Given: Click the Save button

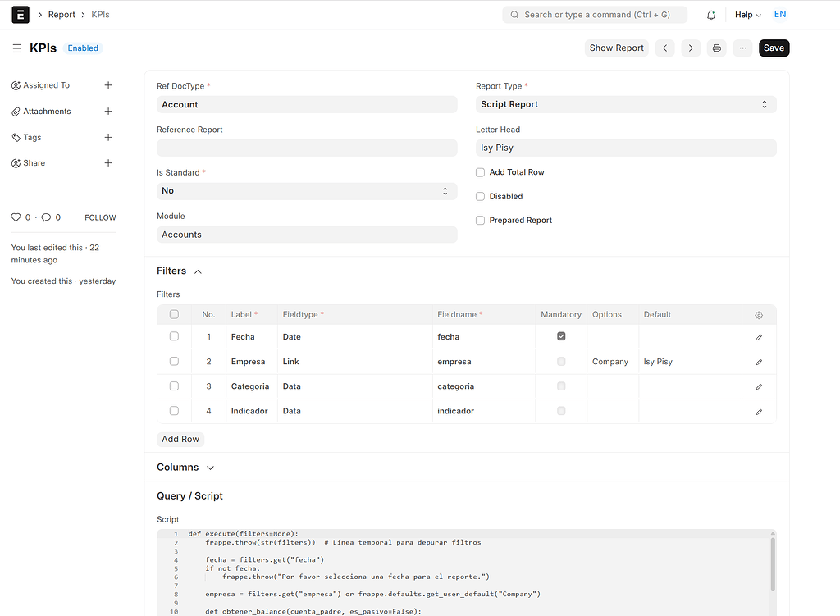Looking at the screenshot, I should pos(773,48).
